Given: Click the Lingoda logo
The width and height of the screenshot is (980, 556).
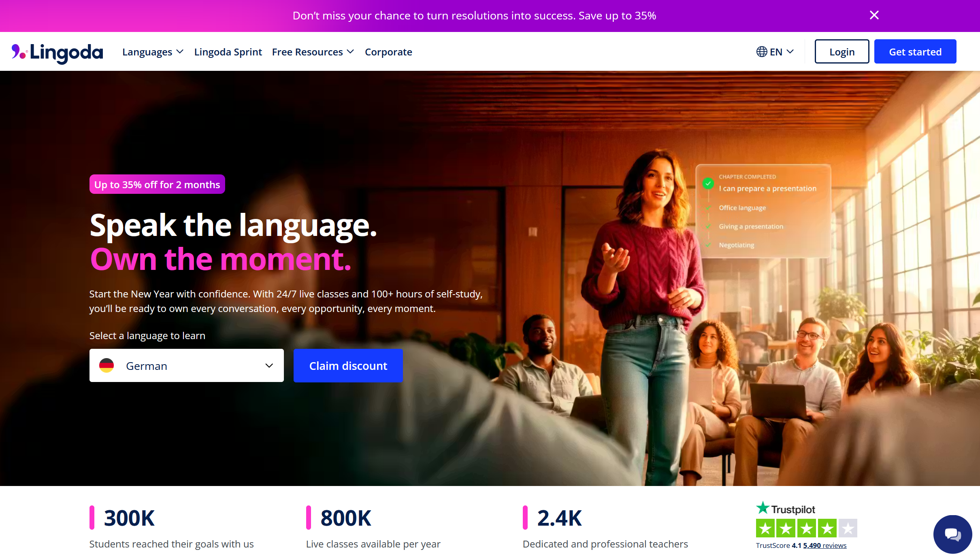Looking at the screenshot, I should pyautogui.click(x=57, y=53).
